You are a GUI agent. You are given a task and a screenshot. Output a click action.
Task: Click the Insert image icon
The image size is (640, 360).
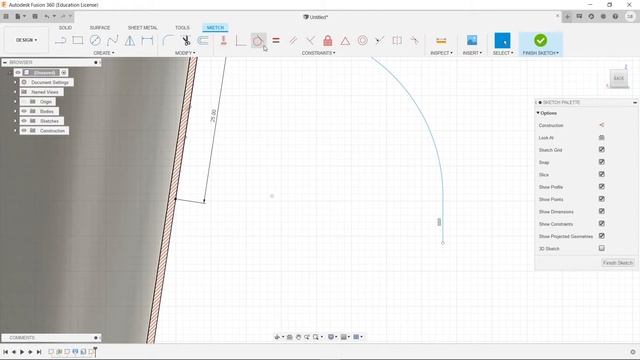coord(472,40)
